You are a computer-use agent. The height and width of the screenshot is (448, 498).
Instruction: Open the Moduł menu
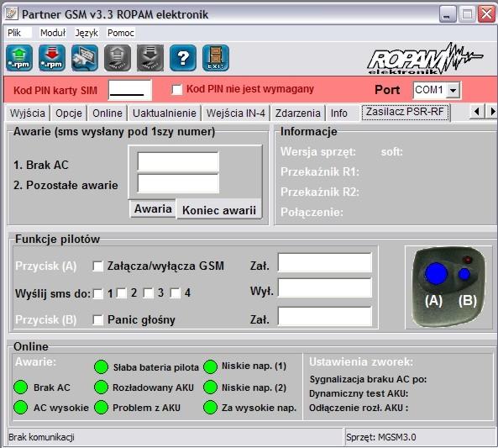point(53,33)
